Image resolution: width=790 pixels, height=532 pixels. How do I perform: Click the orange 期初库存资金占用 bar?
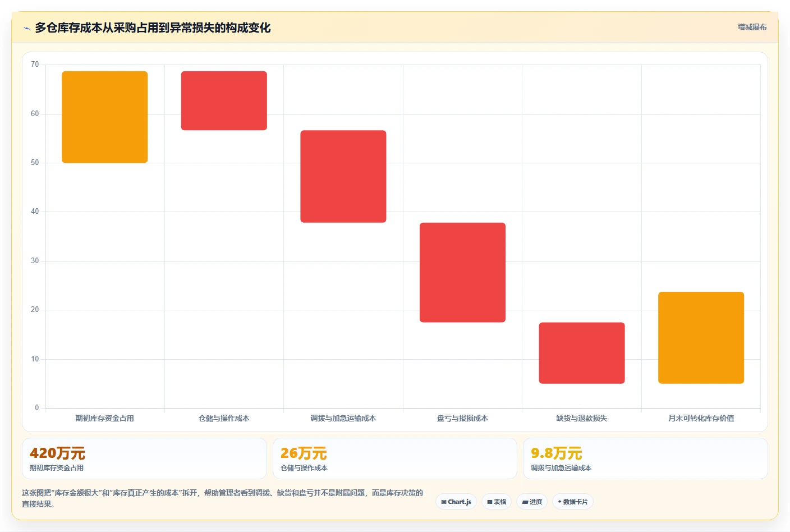[105, 117]
